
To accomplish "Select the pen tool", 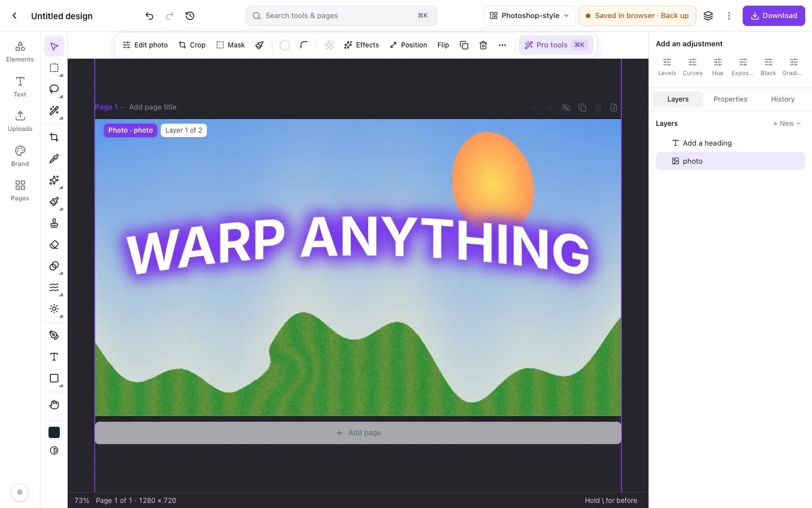I will point(54,335).
